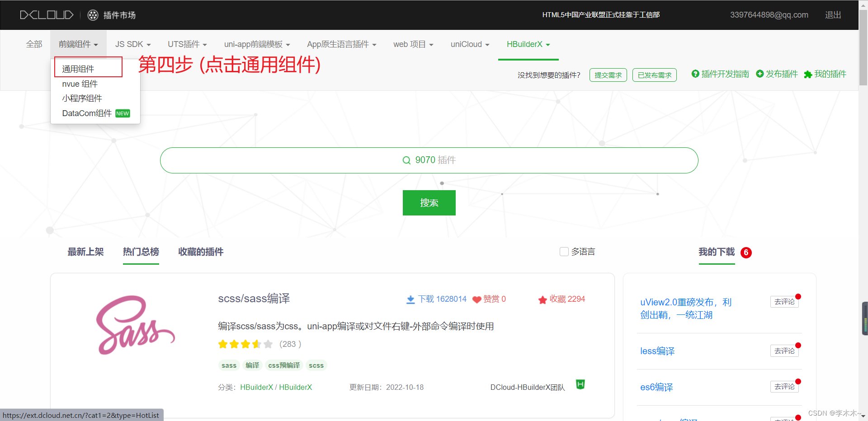Click the (283) rating count

[290, 344]
